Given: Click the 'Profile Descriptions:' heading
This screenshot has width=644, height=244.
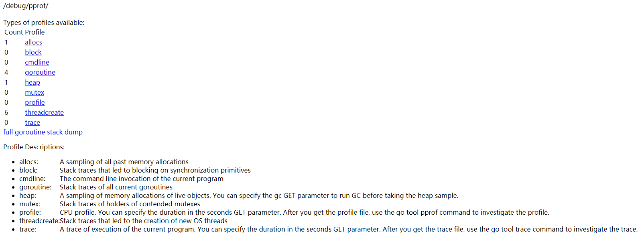Looking at the screenshot, I should coord(34,147).
